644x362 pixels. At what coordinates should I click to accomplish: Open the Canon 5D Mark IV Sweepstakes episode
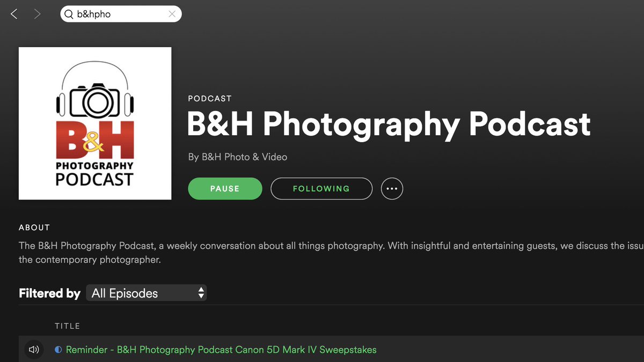coord(221,350)
